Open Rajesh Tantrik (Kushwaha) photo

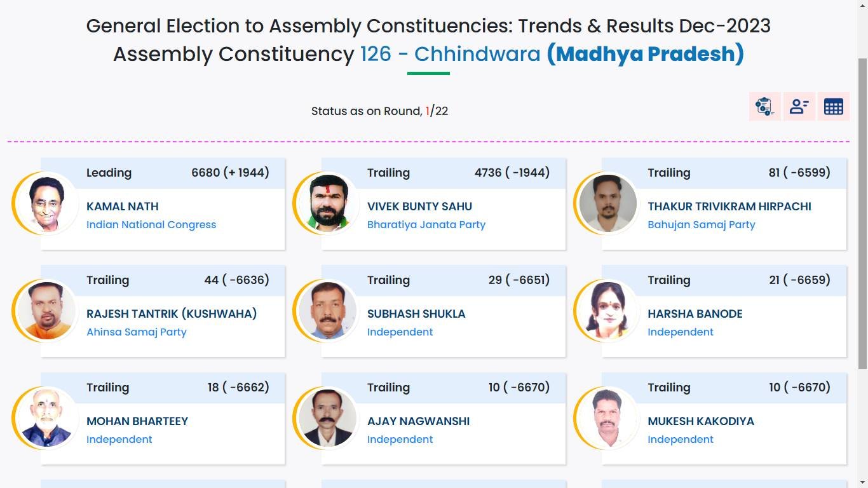coord(46,311)
